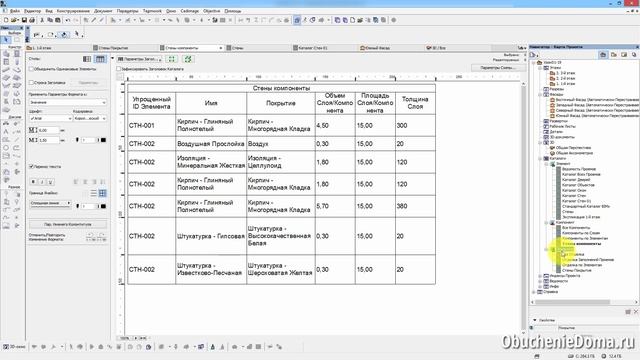Open the 'Параметры Загол...' dropdown button
This screenshot has height=360, width=640.
(140, 59)
